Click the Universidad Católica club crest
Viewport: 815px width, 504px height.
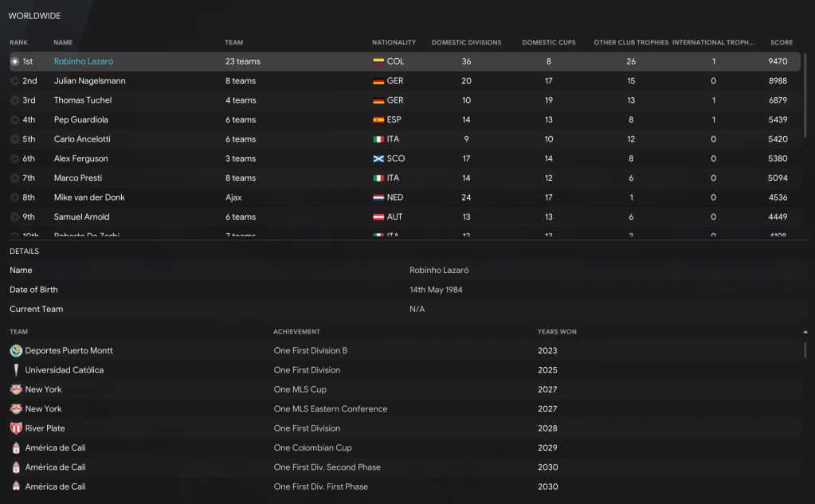tap(16, 370)
